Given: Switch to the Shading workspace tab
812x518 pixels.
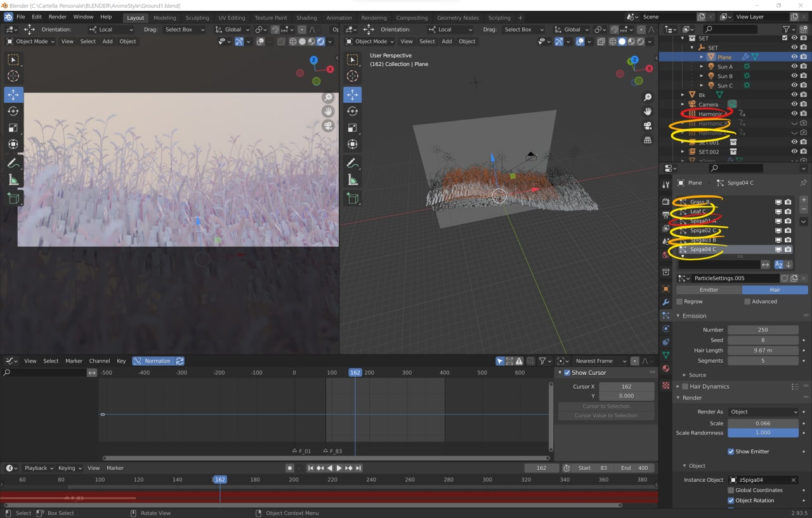Looking at the screenshot, I should [x=306, y=18].
